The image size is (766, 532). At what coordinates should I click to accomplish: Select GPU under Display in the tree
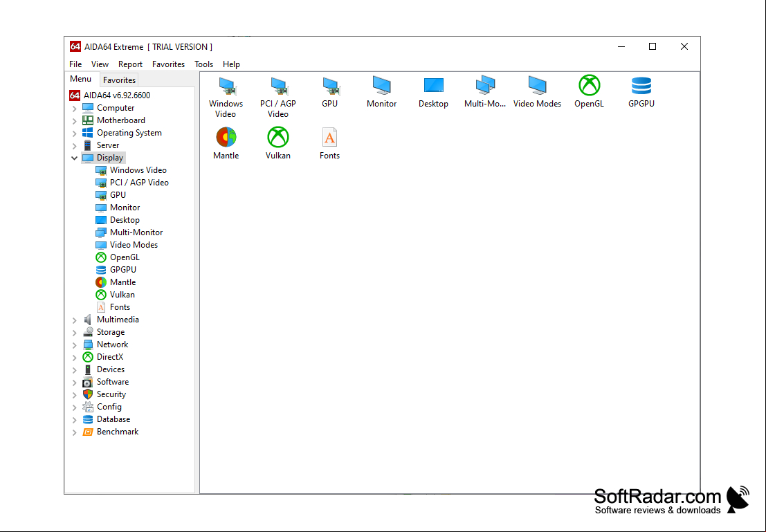pos(111,195)
